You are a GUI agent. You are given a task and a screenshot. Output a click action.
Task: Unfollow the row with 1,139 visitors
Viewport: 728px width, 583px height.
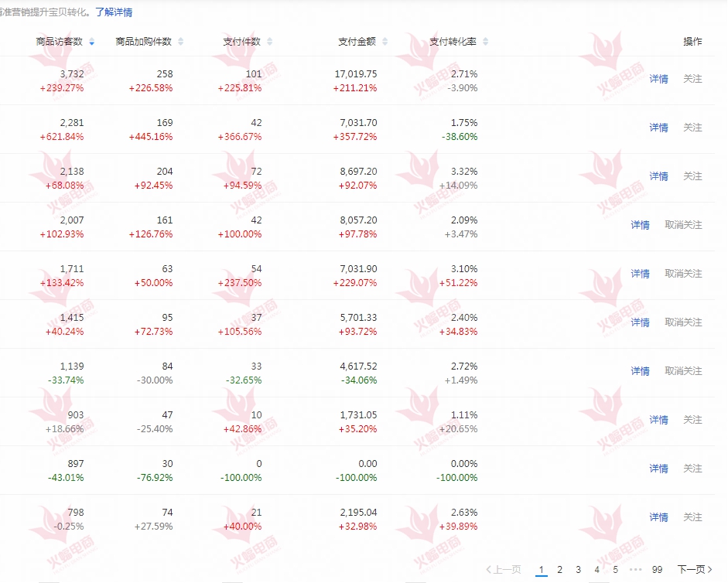[x=683, y=371]
